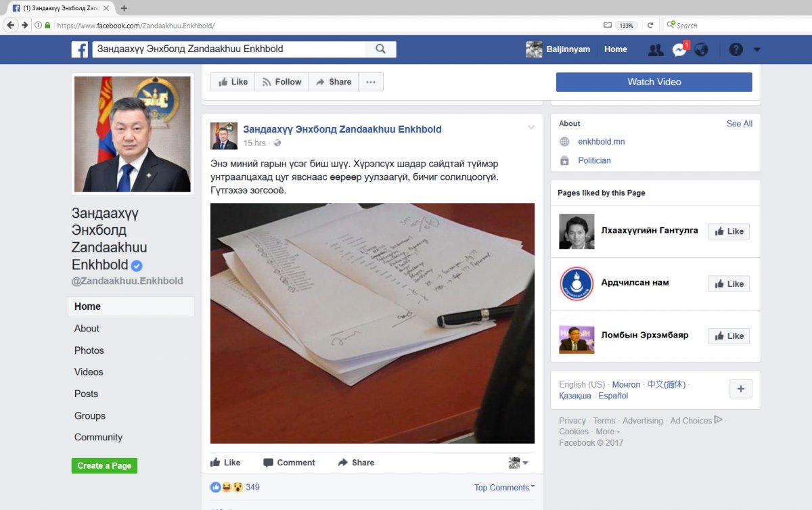The height and width of the screenshot is (510, 812).
Task: Go to Home in top bar
Action: (x=616, y=49)
